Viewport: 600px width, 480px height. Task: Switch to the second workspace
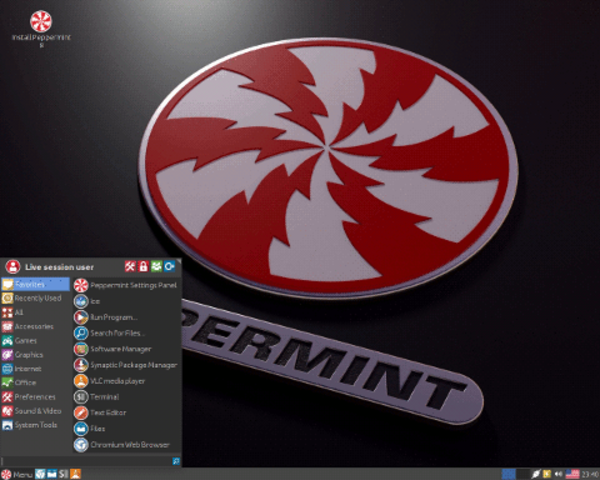[x=523, y=474]
